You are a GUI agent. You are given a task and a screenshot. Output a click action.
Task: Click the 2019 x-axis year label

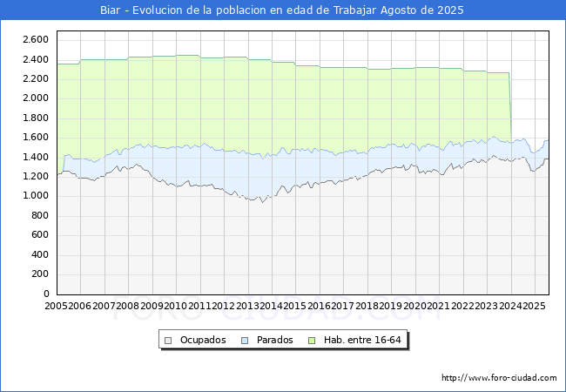click(x=391, y=306)
